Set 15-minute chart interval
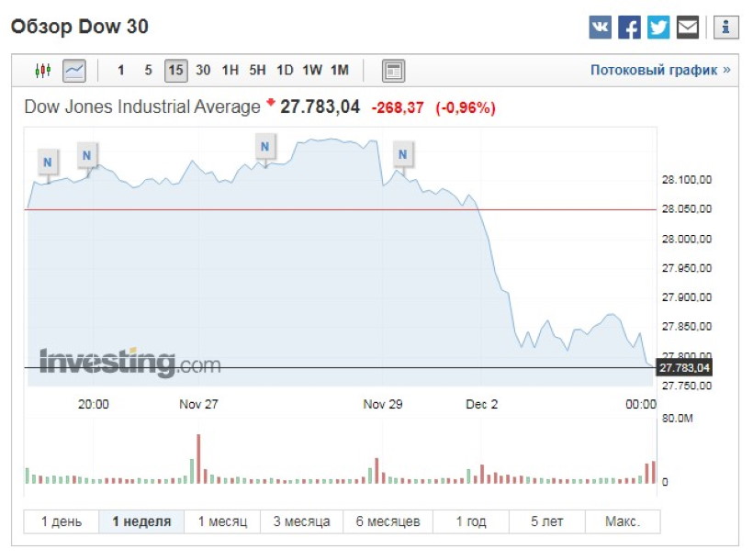Image resolution: width=753 pixels, height=560 pixels. tap(175, 71)
